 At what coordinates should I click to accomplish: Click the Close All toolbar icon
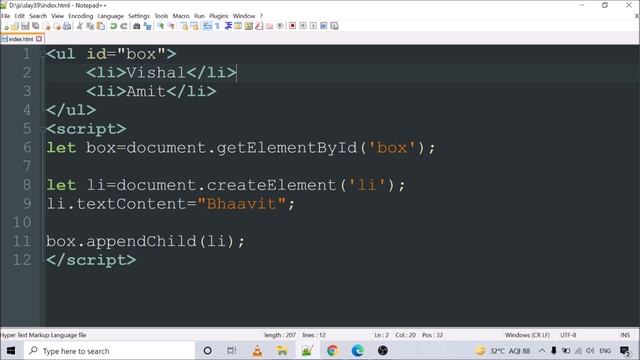(57, 26)
